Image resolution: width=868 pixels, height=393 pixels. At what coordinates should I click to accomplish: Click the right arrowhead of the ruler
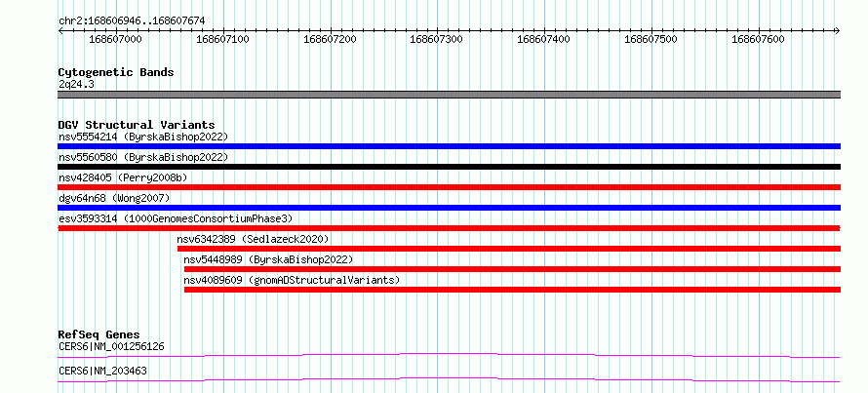point(838,30)
